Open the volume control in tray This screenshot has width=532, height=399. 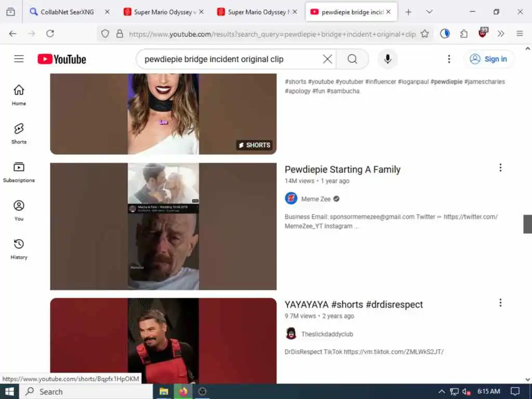467,392
